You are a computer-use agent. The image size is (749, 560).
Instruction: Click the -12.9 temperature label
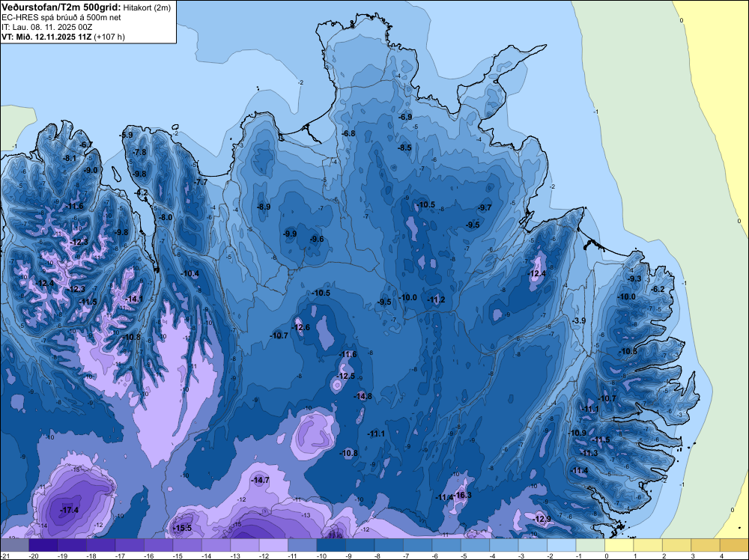(542, 519)
